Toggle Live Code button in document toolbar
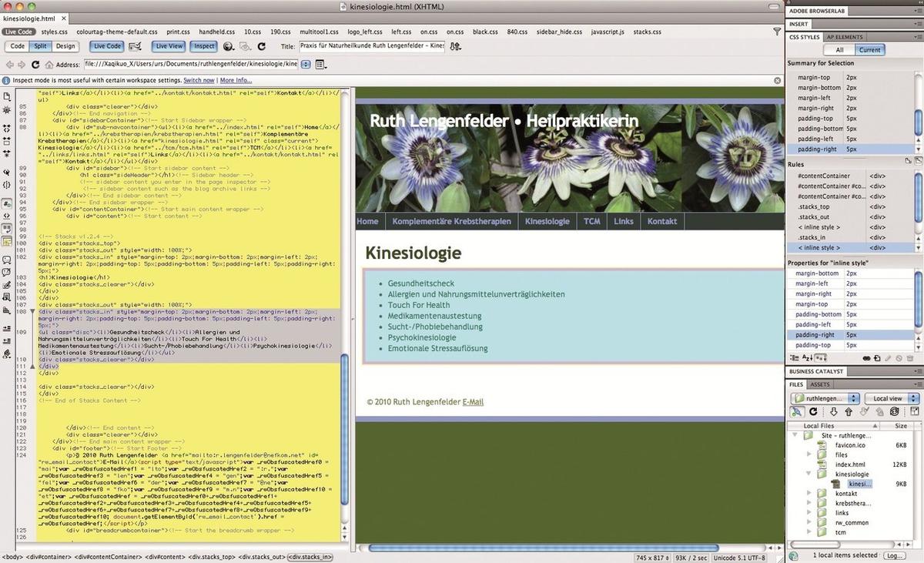 [x=106, y=46]
